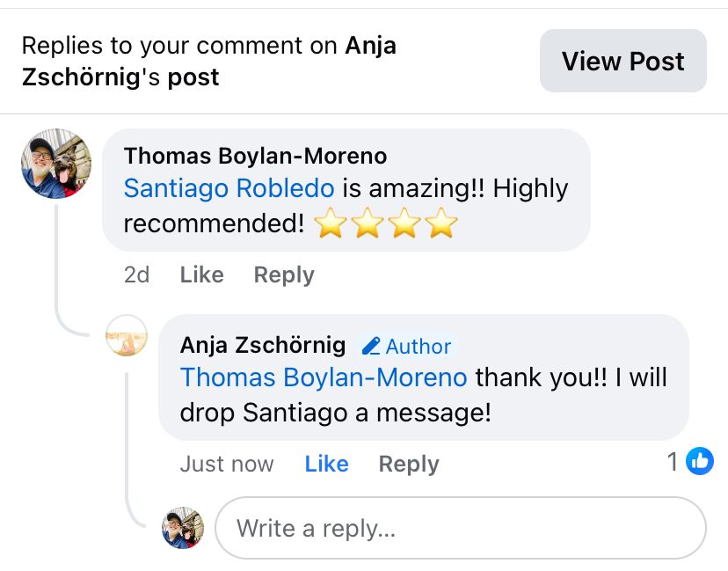Open Thomas Boylan-Moreno commenter name
This screenshot has width=728, height=571.
tap(255, 156)
